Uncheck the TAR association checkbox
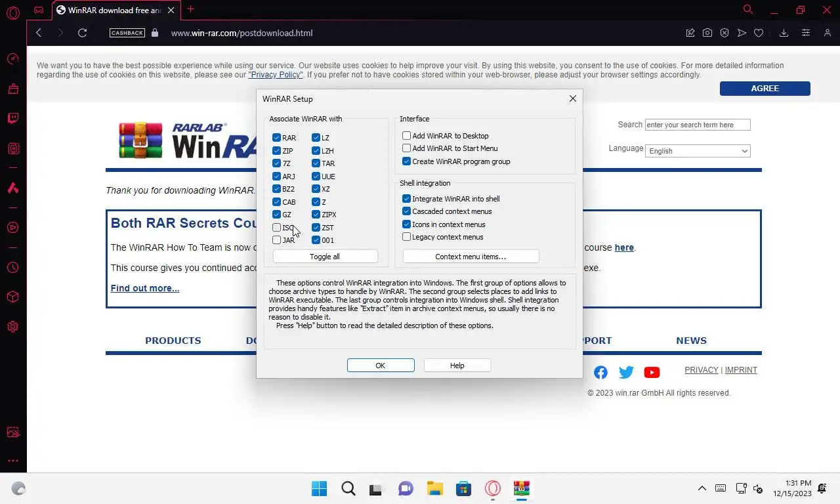 click(x=316, y=163)
